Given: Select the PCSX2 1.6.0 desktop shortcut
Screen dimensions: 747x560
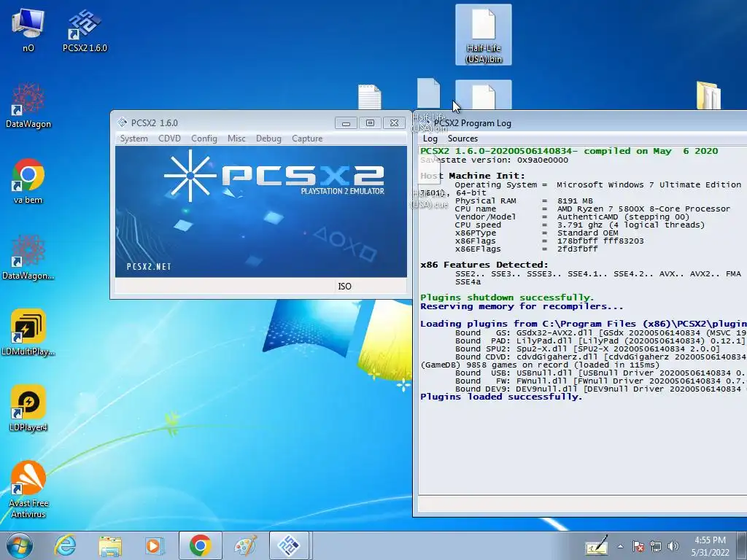Looking at the screenshot, I should (x=85, y=29).
